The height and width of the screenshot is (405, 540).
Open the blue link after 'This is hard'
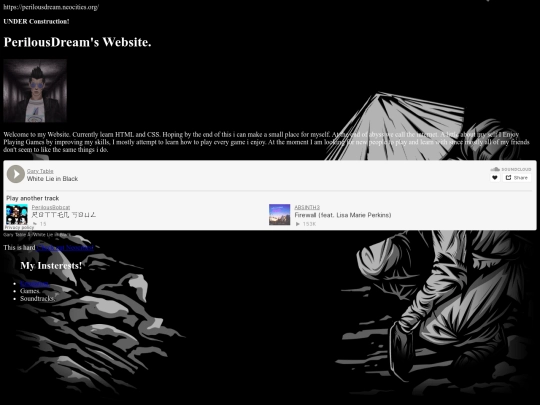click(65, 248)
